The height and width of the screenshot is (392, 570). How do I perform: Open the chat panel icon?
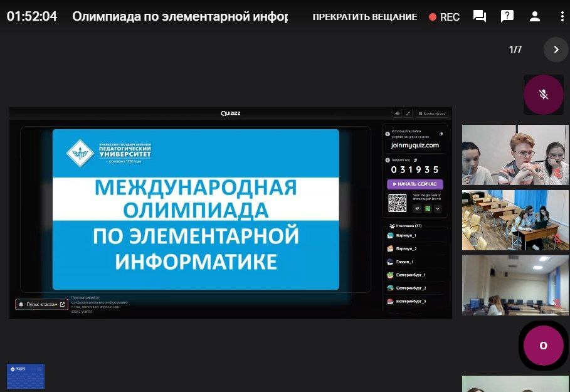[x=480, y=17]
